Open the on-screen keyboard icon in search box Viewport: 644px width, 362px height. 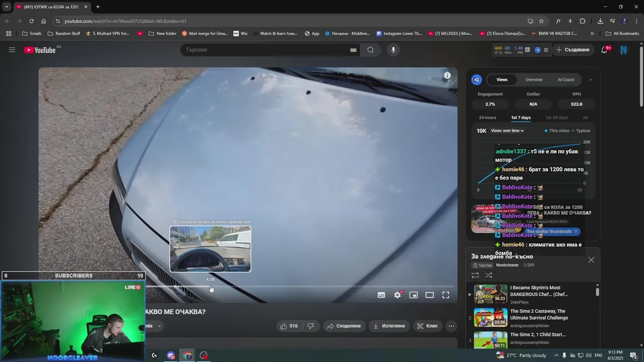pos(353,50)
